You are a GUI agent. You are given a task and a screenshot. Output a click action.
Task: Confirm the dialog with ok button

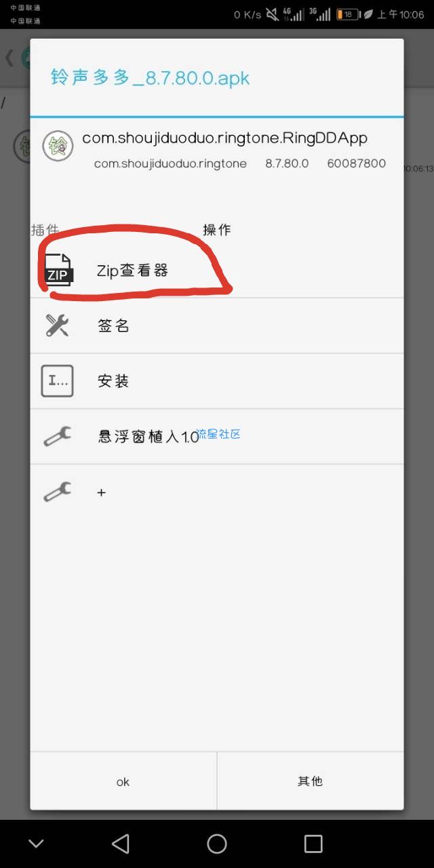123,781
